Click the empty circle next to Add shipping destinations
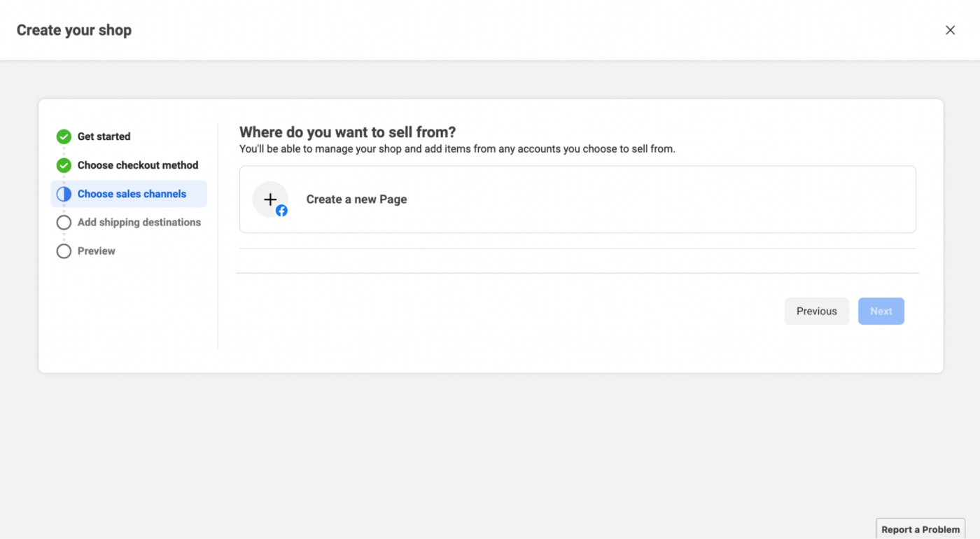980x539 pixels. (x=64, y=222)
